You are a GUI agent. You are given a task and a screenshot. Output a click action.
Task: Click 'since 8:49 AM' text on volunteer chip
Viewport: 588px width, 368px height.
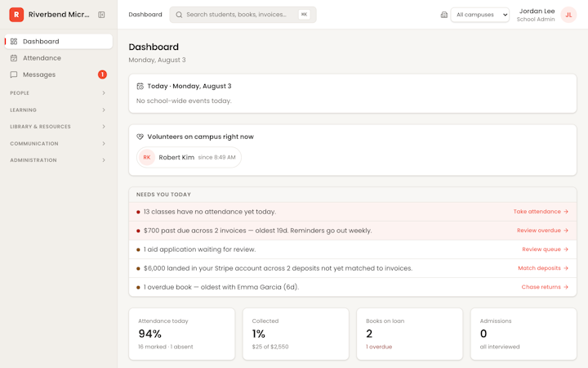tap(216, 157)
